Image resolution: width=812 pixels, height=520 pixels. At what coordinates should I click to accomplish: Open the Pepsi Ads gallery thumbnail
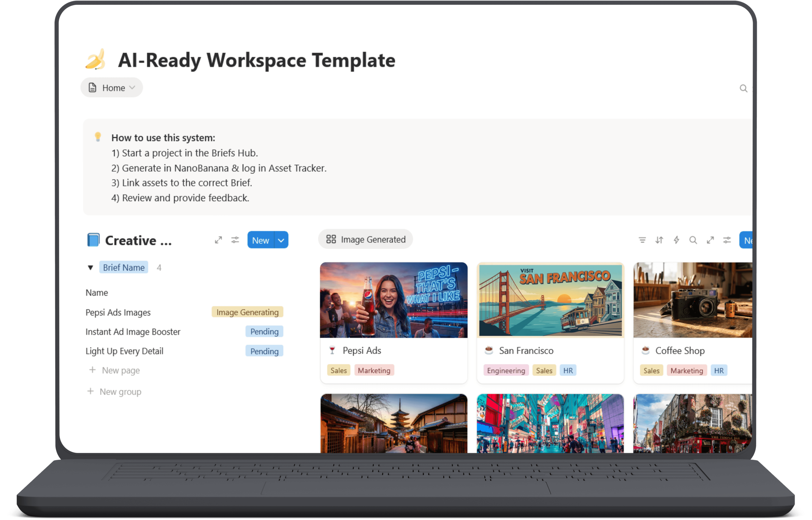pyautogui.click(x=393, y=300)
